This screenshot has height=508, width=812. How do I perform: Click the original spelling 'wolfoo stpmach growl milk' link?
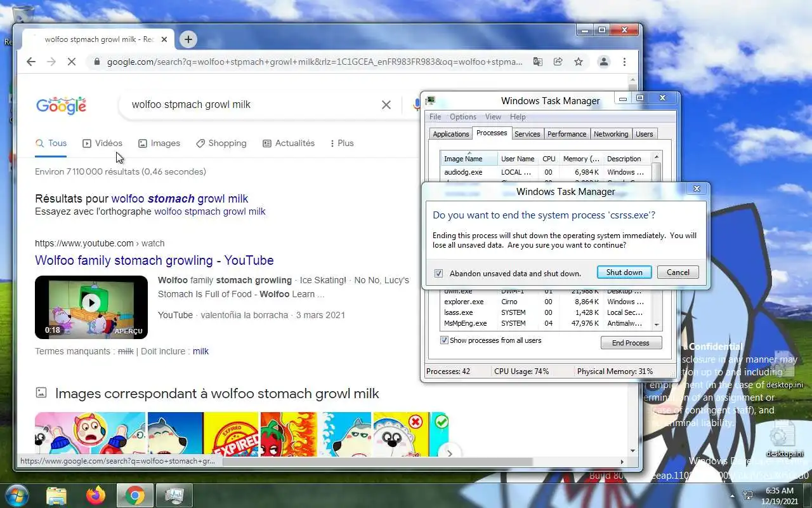pyautogui.click(x=210, y=211)
